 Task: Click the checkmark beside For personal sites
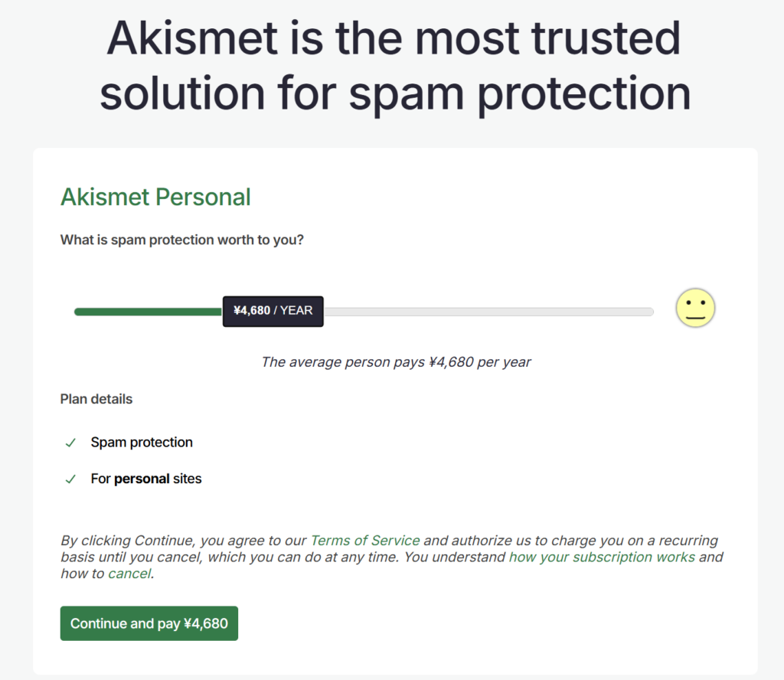click(70, 479)
